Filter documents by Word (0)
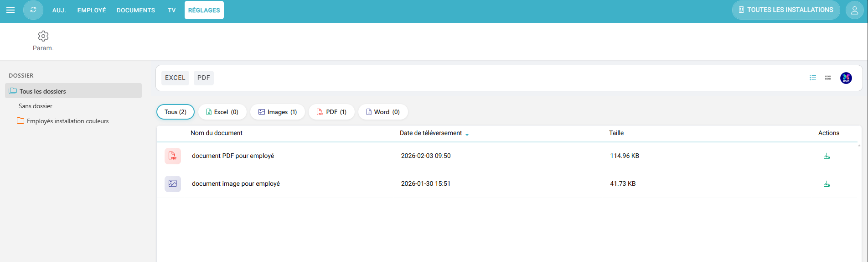Screen dimensions: 868x262 click(x=383, y=112)
